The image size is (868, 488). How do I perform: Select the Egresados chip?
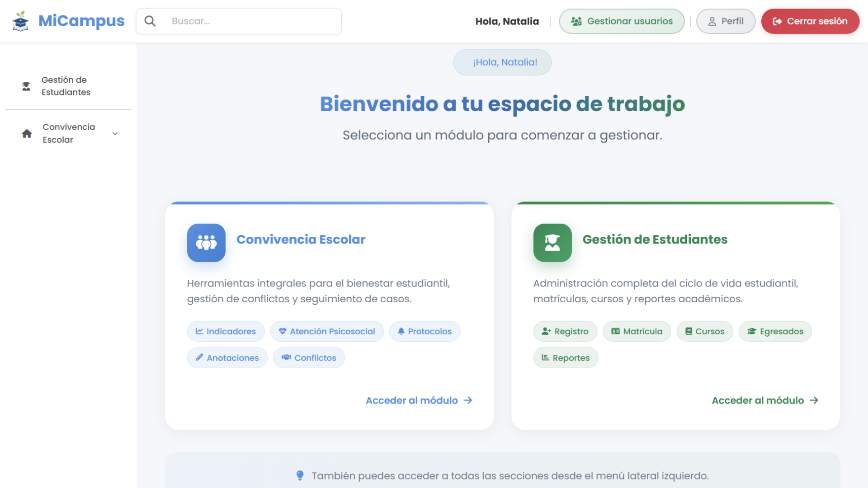775,331
